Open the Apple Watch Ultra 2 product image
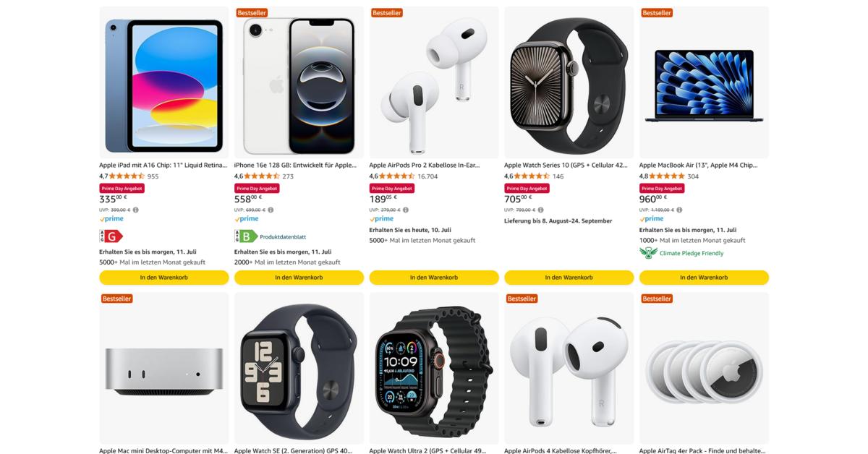The height and width of the screenshot is (454, 868). coord(434,368)
